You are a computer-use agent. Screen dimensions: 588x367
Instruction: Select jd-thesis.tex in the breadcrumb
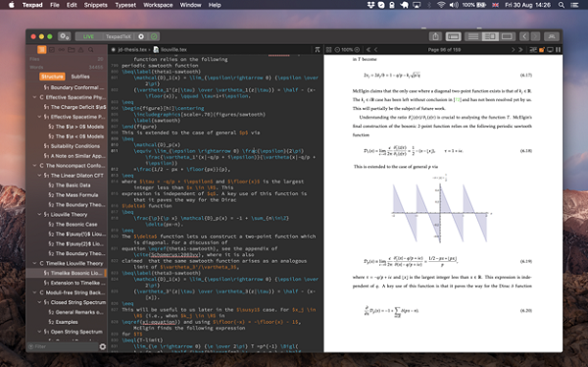coord(132,50)
